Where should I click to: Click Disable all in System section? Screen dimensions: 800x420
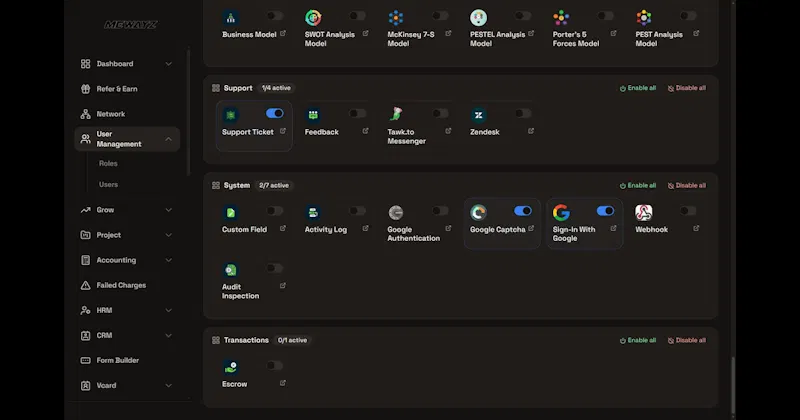pyautogui.click(x=687, y=185)
